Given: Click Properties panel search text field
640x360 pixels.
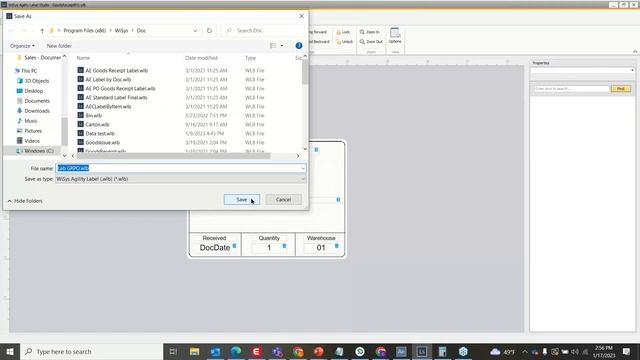Looking at the screenshot, I should point(571,89).
